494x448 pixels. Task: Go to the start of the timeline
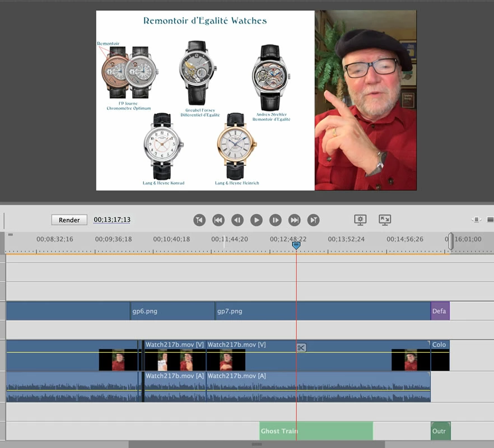click(199, 220)
